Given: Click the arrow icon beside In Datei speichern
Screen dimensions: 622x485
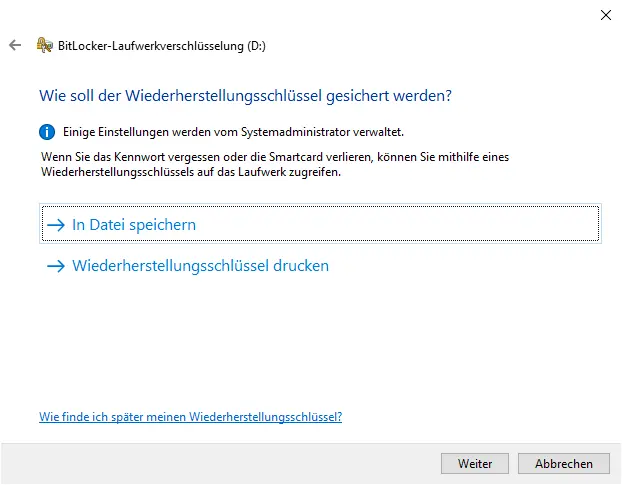Looking at the screenshot, I should 56,225.
